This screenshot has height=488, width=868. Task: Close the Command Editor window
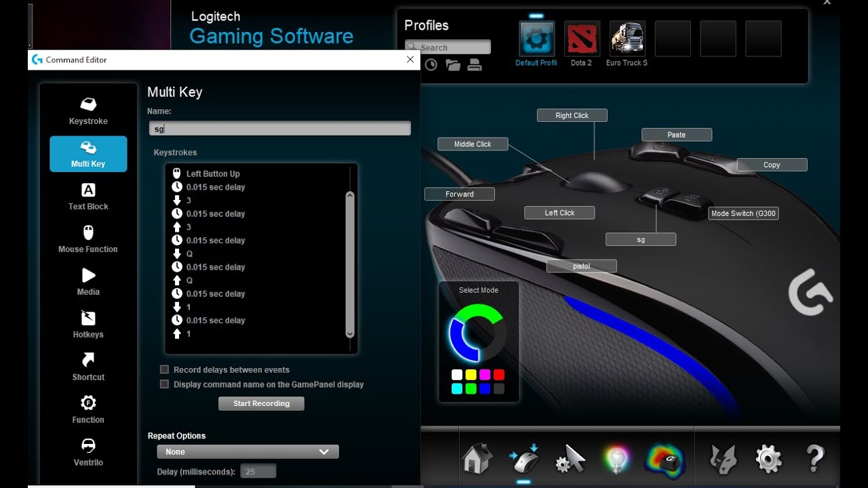tap(410, 60)
